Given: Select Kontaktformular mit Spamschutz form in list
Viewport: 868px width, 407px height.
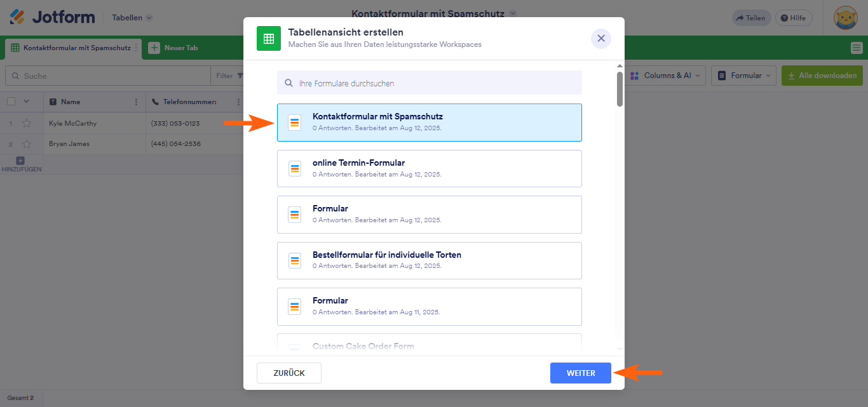Looking at the screenshot, I should (x=429, y=122).
